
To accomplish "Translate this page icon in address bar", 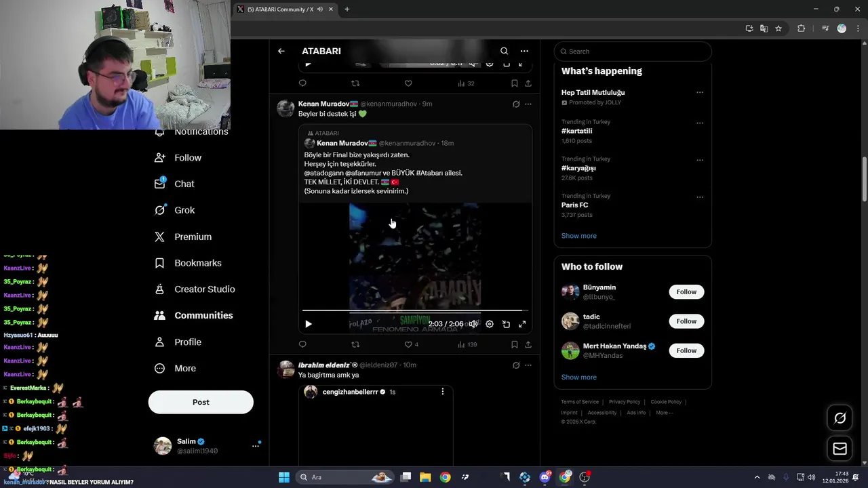I will pyautogui.click(x=764, y=28).
